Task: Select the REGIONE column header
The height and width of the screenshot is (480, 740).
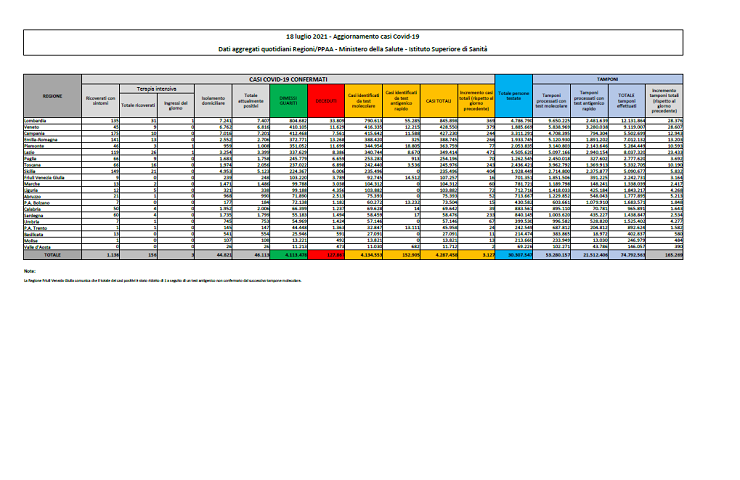Action: pyautogui.click(x=52, y=96)
